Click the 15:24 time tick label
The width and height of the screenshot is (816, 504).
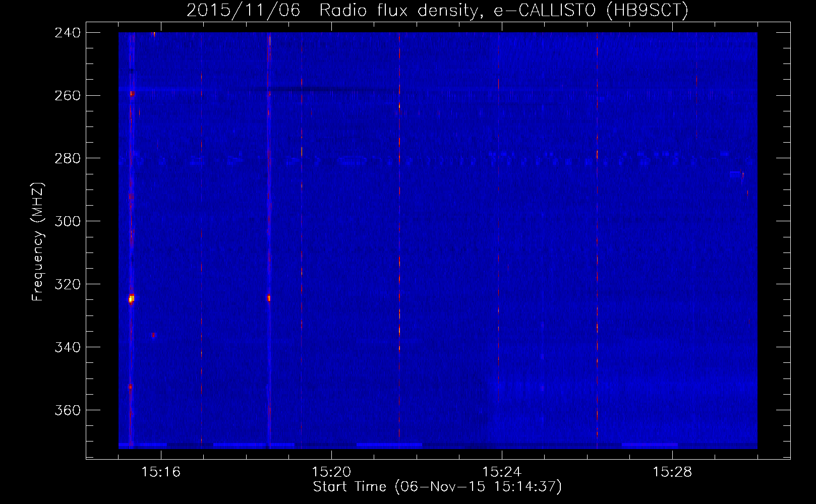click(502, 472)
